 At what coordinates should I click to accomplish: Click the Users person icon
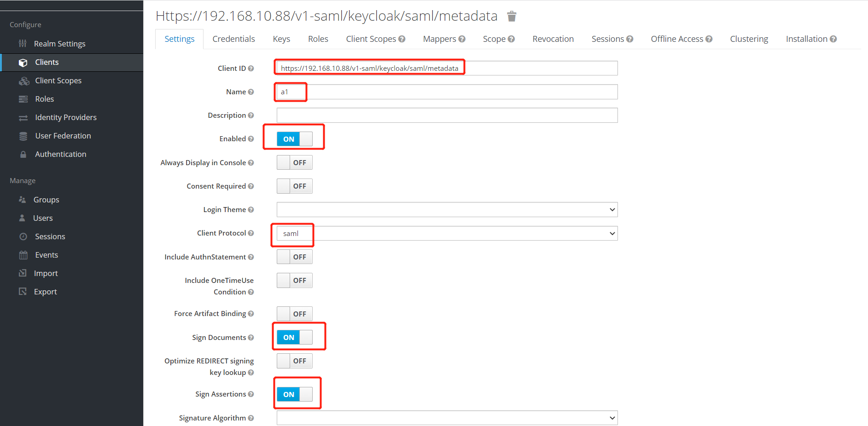(22, 218)
